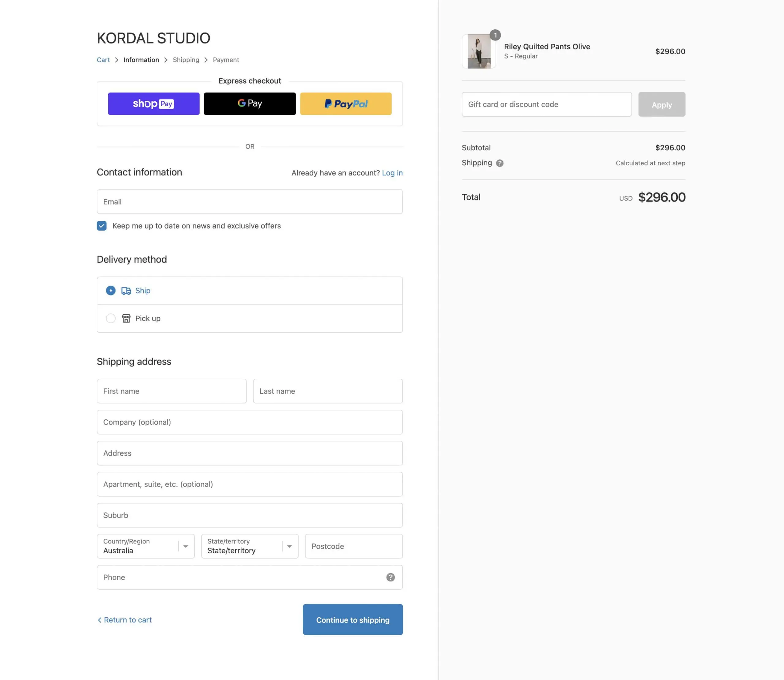Screen dimensions: 784x680
Task: Click the Log in link
Action: click(x=392, y=173)
